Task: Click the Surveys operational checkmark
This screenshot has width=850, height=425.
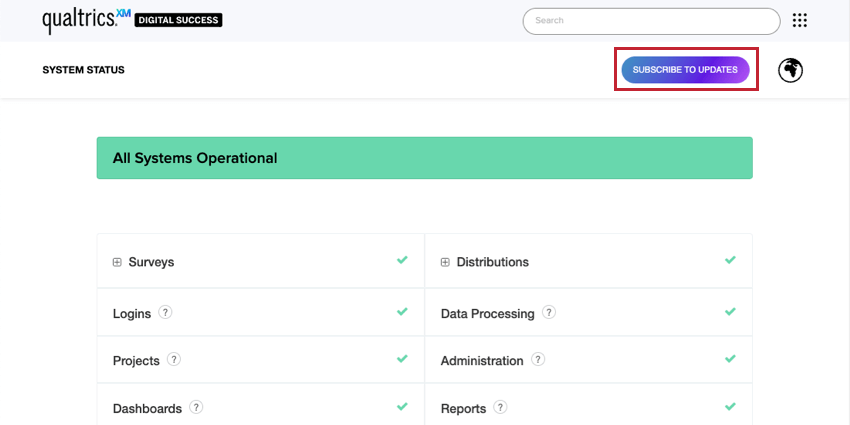Action: (402, 260)
